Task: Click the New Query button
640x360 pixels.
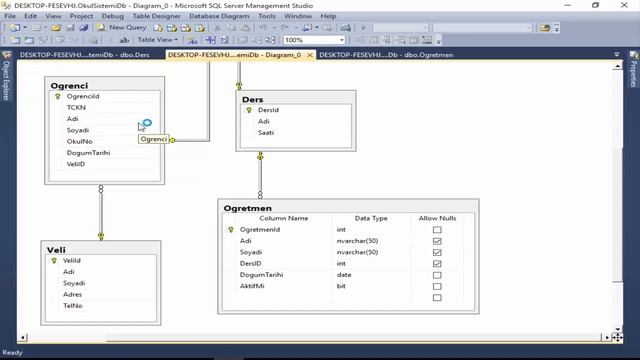Action: [121, 27]
